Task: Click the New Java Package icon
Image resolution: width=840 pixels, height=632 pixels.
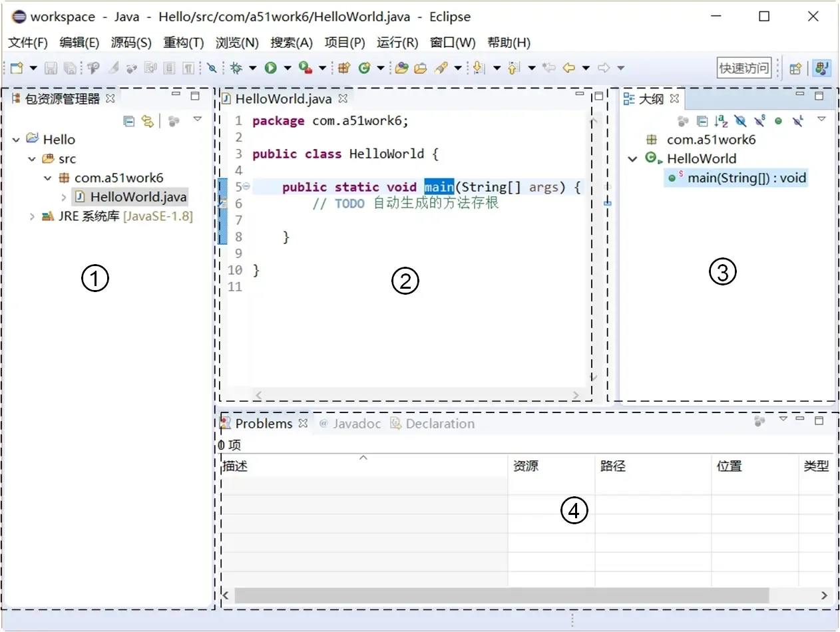Action: pyautogui.click(x=343, y=68)
